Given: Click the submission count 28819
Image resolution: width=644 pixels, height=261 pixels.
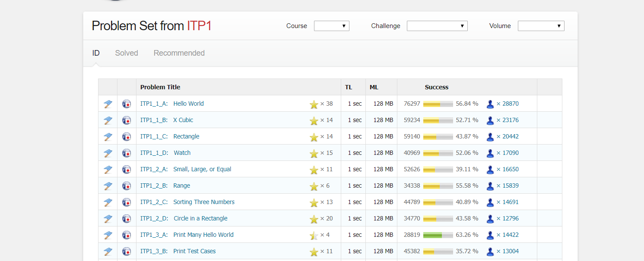Looking at the screenshot, I should tap(412, 235).
